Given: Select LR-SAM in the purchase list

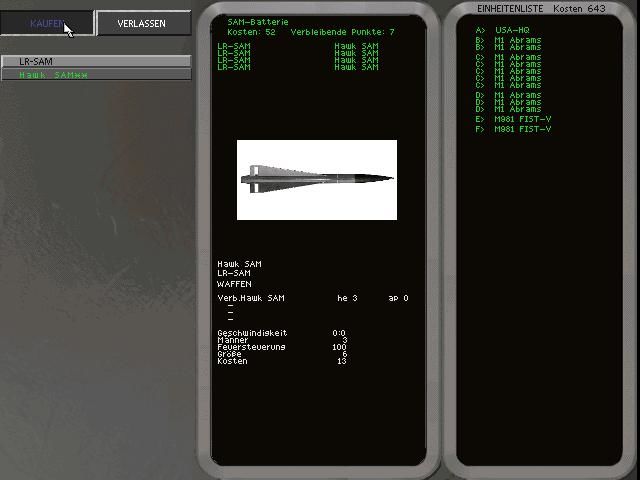Looking at the screenshot, I should (96, 62).
